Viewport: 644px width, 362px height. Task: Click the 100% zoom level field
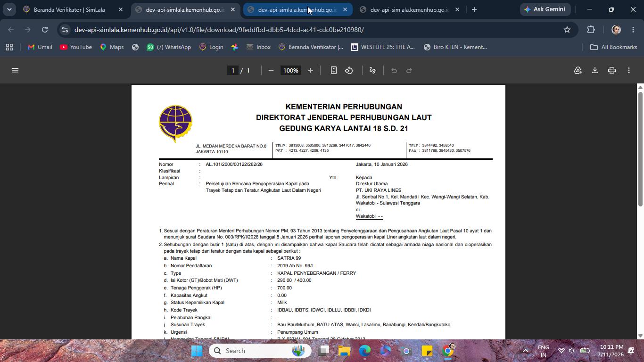290,70
